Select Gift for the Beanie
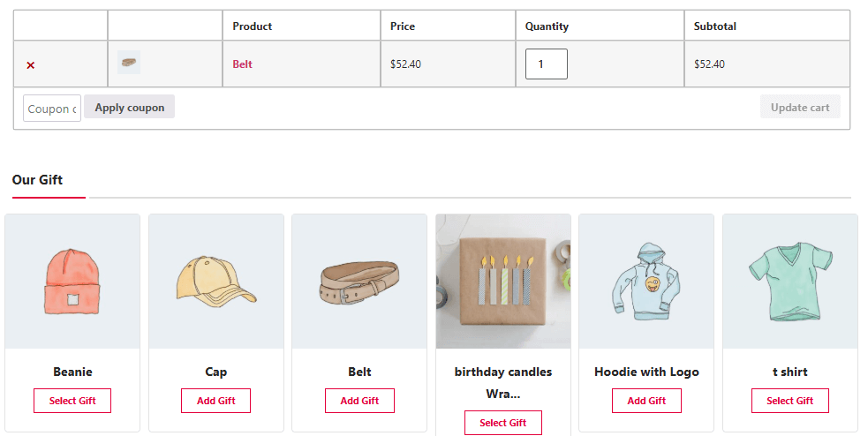868x436 pixels. [72, 401]
